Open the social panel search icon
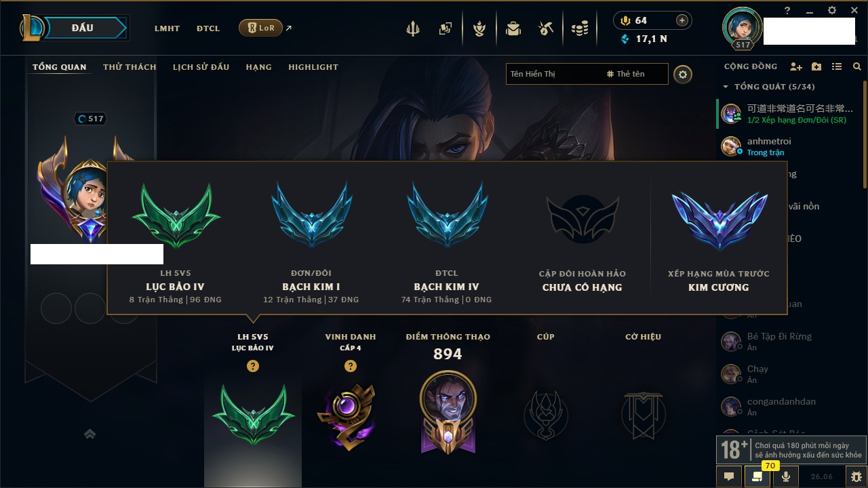Image resolution: width=868 pixels, height=488 pixels. (857, 66)
